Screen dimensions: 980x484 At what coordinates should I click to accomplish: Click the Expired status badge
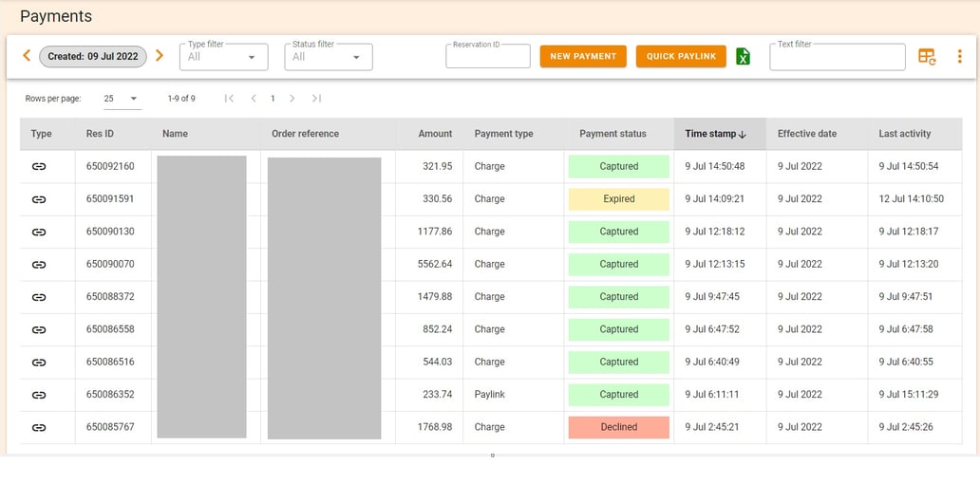pos(619,199)
